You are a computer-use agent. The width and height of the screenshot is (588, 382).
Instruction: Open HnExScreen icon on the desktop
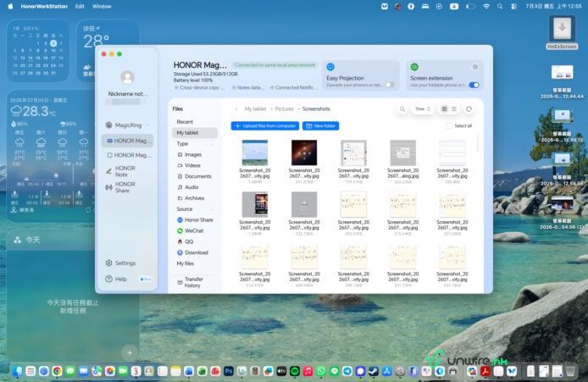[x=562, y=33]
